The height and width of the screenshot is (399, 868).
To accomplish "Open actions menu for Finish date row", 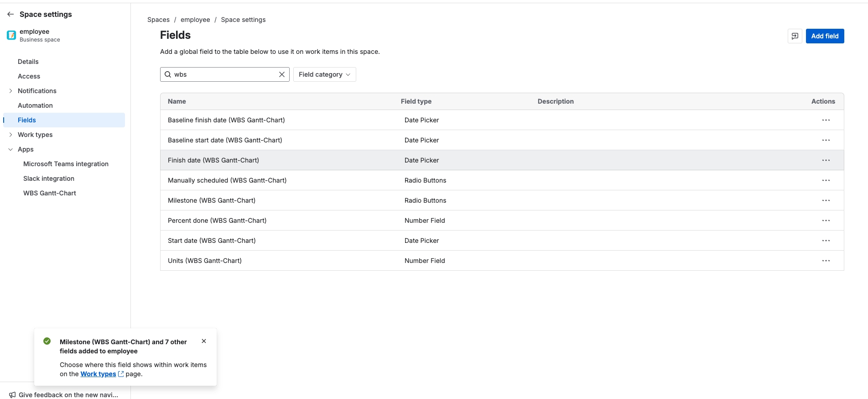I will (826, 160).
